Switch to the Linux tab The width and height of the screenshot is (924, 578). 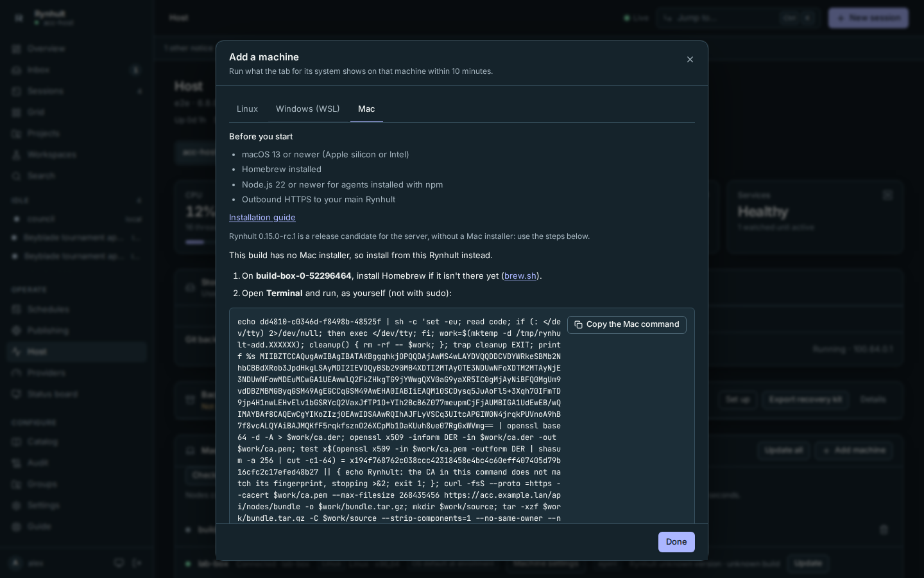point(247,109)
